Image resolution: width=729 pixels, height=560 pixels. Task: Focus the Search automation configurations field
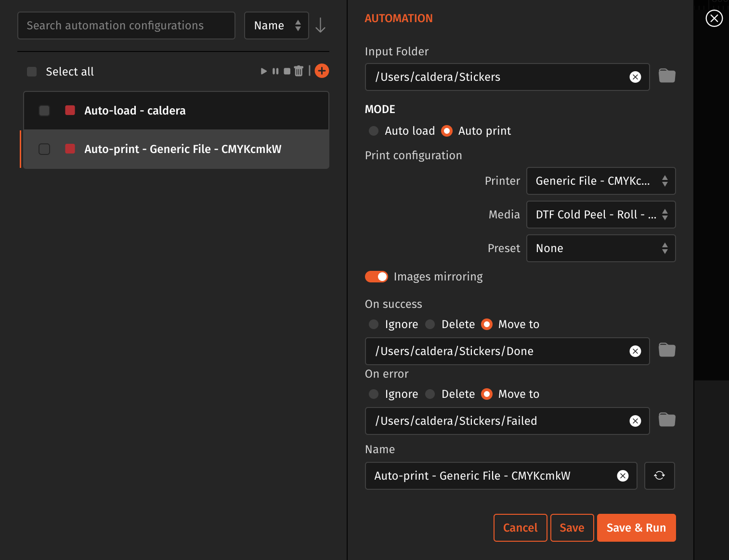click(x=126, y=25)
